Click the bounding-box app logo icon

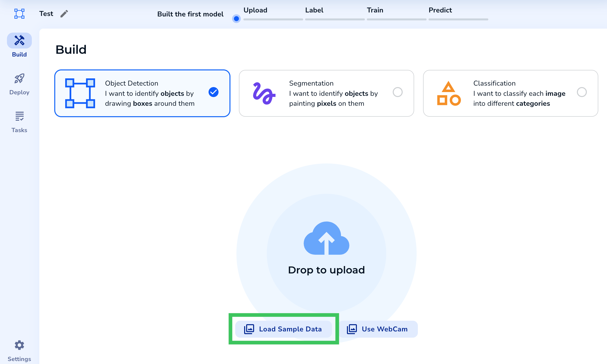[x=19, y=14]
